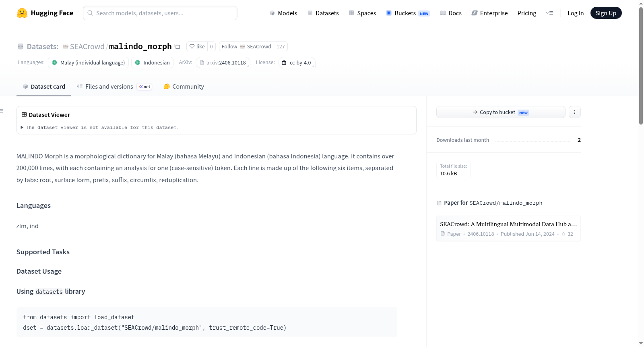
Task: Open the three-dot options menu beside Copy to bucket
Action: (x=575, y=112)
